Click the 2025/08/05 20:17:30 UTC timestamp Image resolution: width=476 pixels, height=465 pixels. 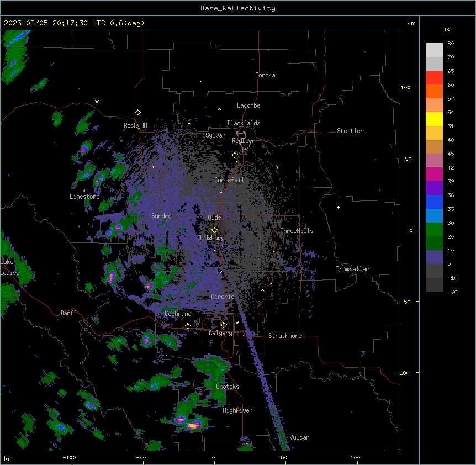(x=55, y=23)
